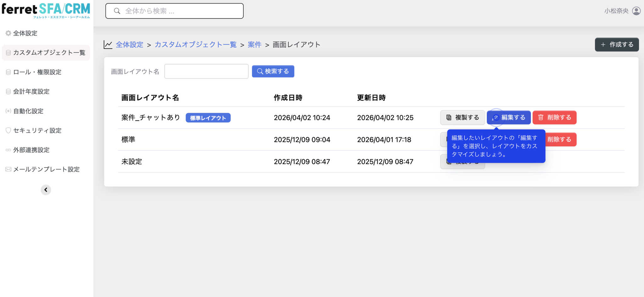Click update date 2026/04/02 10:25
This screenshot has height=297, width=644.
385,118
